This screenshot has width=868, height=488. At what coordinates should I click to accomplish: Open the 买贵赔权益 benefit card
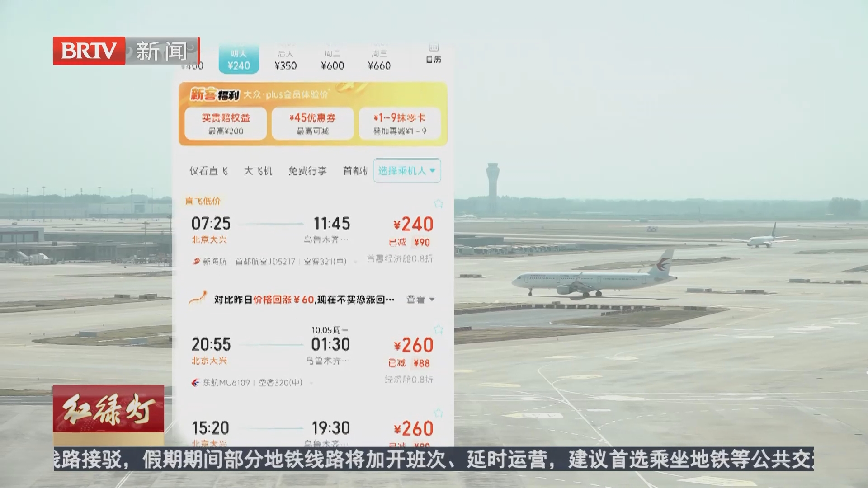[226, 123]
